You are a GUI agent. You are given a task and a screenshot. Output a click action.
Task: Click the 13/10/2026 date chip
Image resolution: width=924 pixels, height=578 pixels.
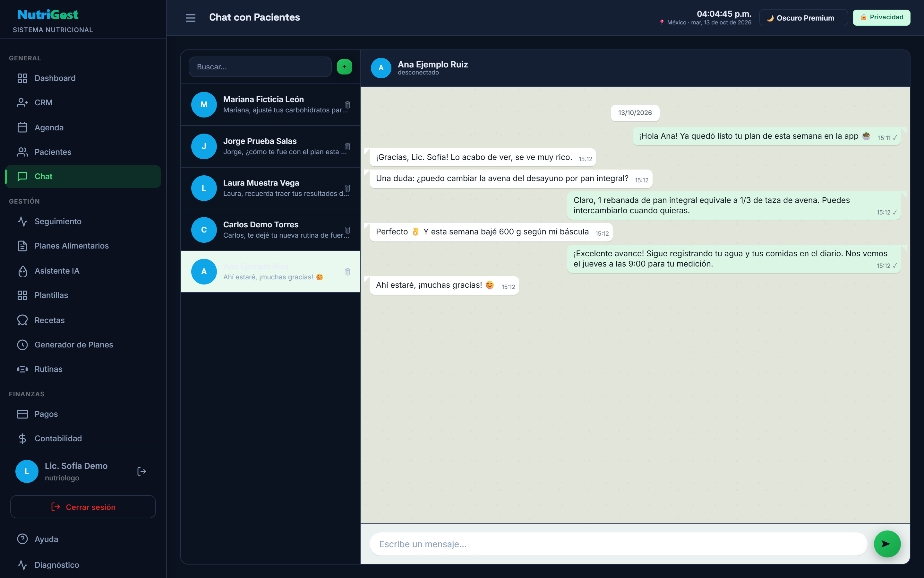(x=635, y=113)
